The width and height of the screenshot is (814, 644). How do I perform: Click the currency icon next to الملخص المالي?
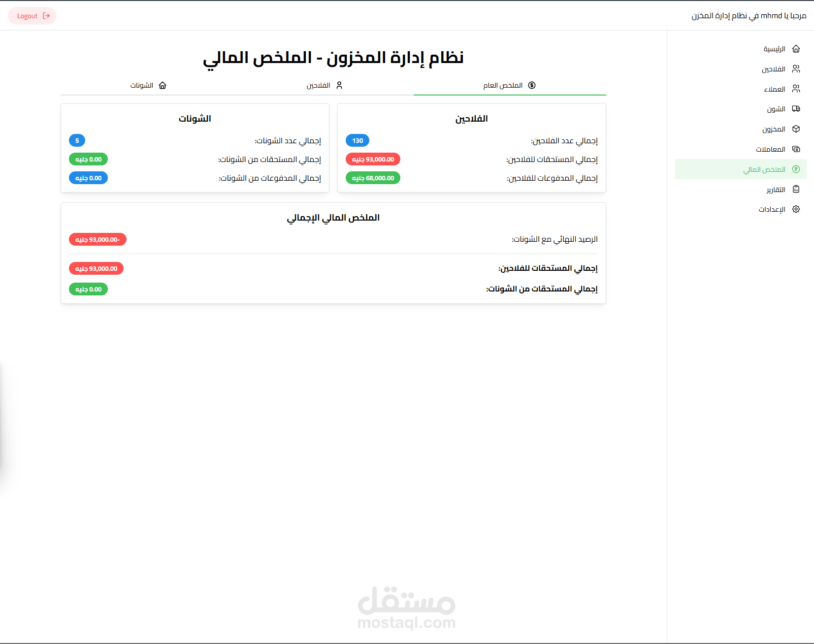pos(796,169)
